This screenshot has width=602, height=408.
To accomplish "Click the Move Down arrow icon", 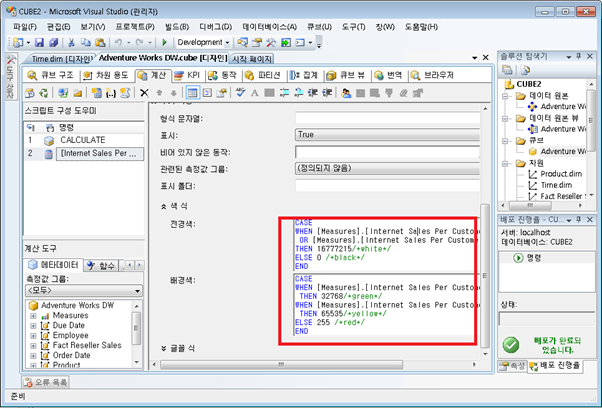I will [x=174, y=93].
